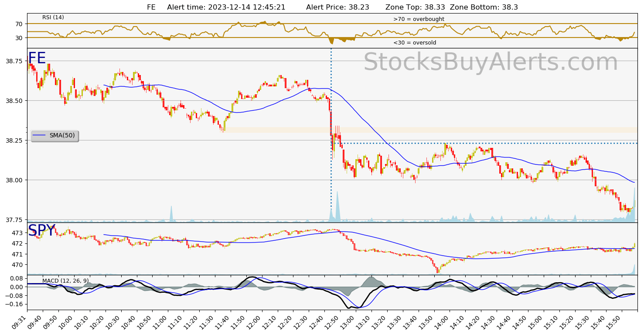The image size is (644, 335).
Task: Click the Zone Bottom: 38.3 text
Action: click(x=484, y=7)
